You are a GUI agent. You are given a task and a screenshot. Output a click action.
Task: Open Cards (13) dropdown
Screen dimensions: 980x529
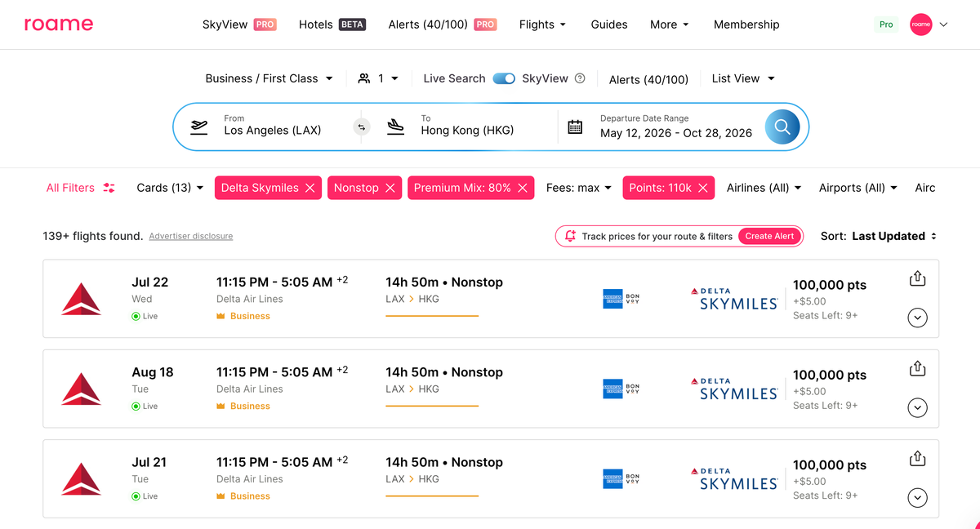[x=170, y=188]
